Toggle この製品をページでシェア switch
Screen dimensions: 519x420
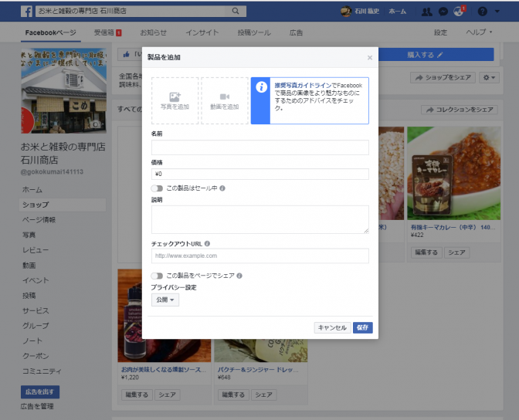157,276
